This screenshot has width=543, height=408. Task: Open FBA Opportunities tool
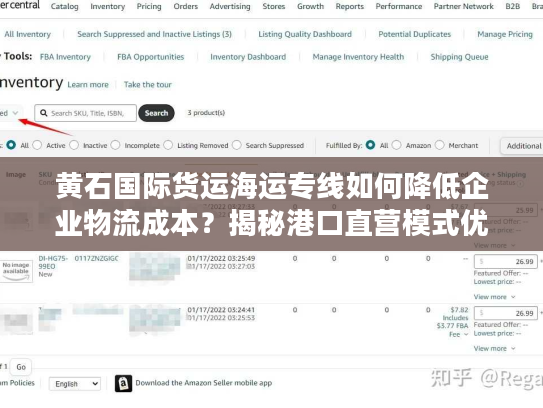click(x=150, y=57)
